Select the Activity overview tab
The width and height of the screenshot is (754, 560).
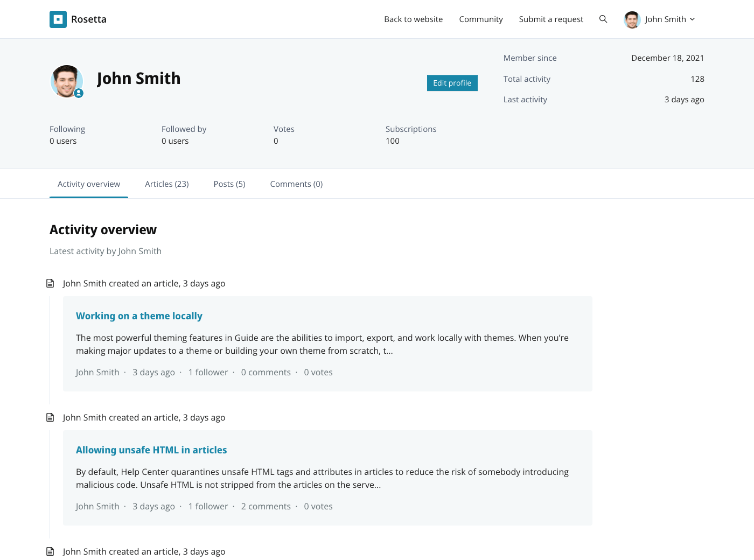[89, 184]
